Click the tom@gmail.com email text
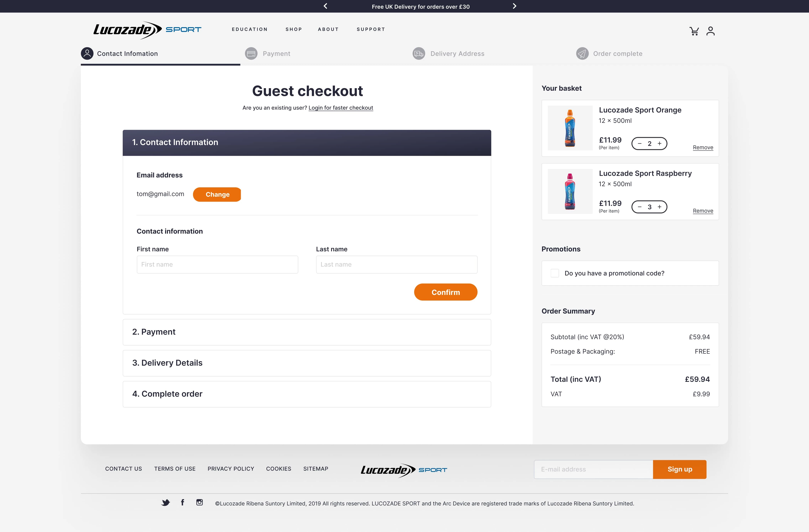Image resolution: width=809 pixels, height=532 pixels. coord(160,194)
